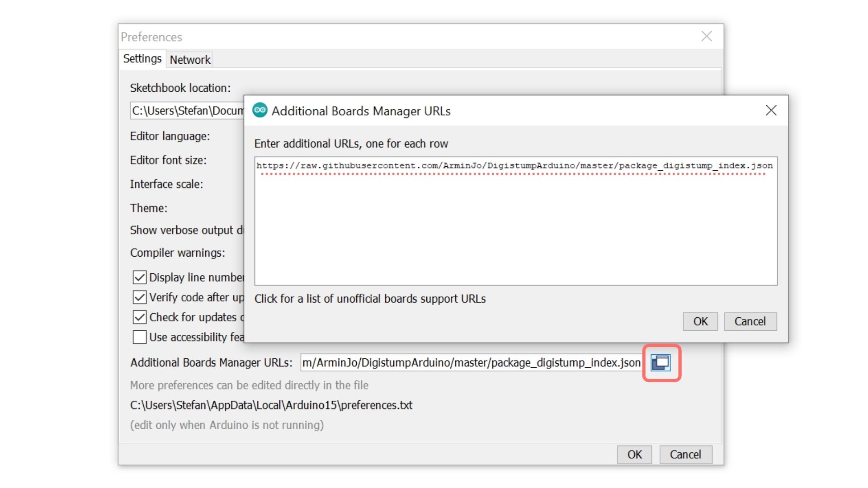Toggle the Verify code after upload checkbox
This screenshot has height=488, width=868.
pyautogui.click(x=140, y=297)
